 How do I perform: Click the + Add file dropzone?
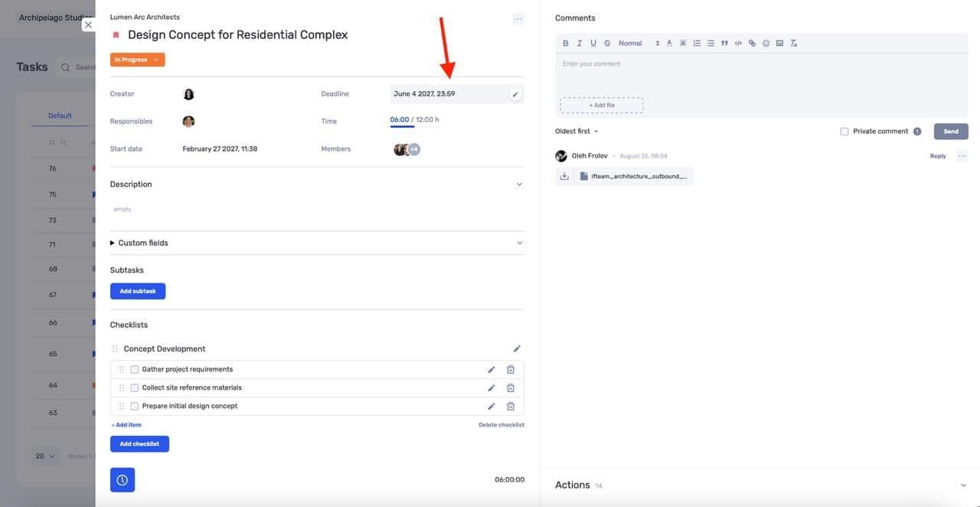[x=601, y=105]
